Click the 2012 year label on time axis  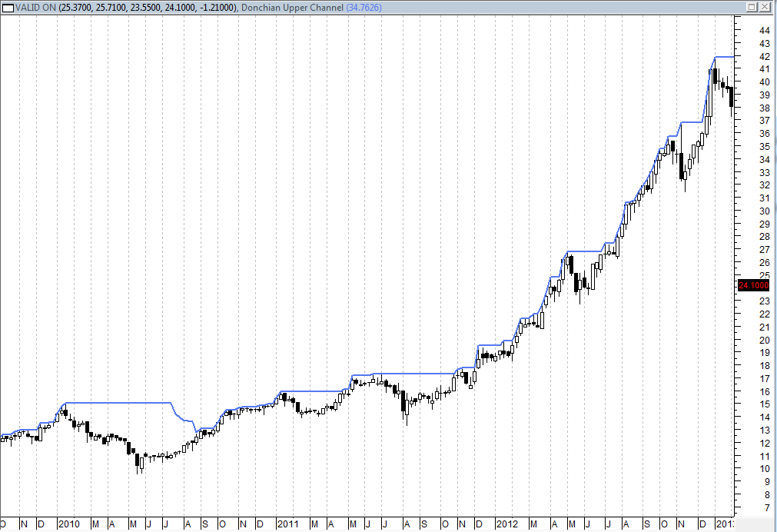[x=506, y=524]
